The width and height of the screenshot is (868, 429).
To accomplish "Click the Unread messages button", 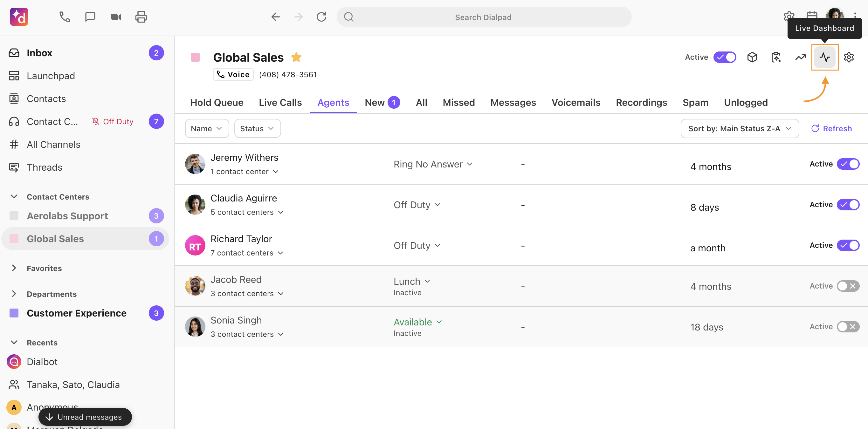I will pyautogui.click(x=85, y=417).
